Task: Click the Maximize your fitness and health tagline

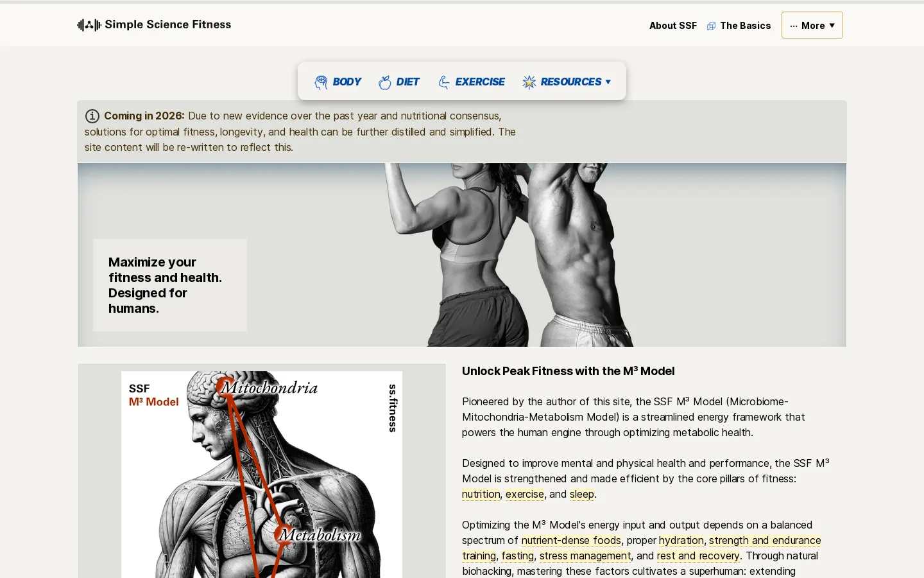Action: (x=166, y=285)
